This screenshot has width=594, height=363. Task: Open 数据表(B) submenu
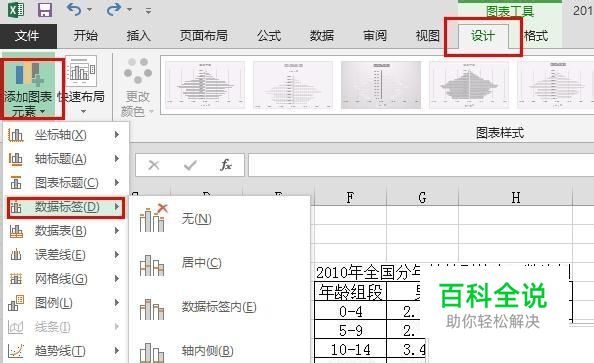(x=65, y=231)
